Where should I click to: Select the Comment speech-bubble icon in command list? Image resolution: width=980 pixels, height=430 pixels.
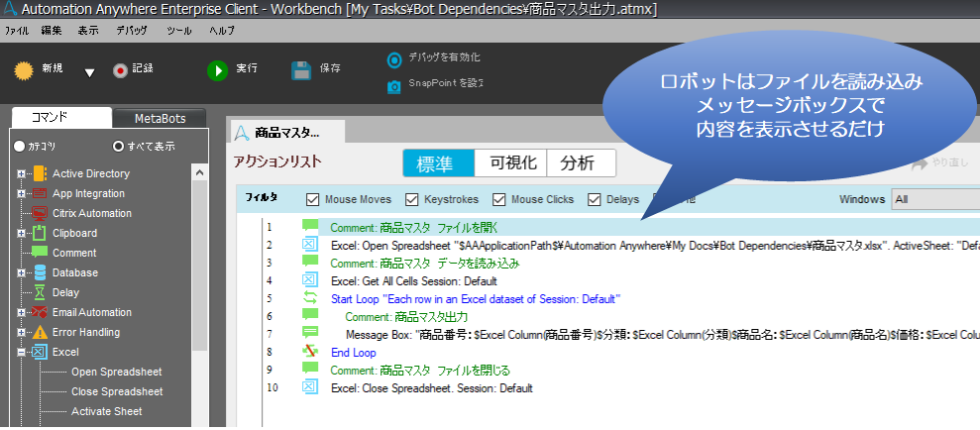pos(40,253)
